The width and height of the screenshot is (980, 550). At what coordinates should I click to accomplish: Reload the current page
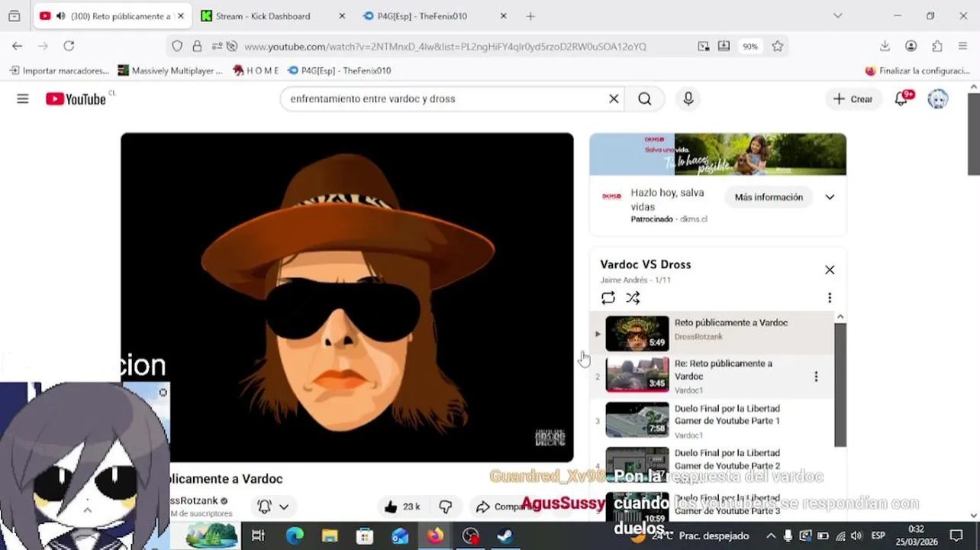click(x=69, y=47)
